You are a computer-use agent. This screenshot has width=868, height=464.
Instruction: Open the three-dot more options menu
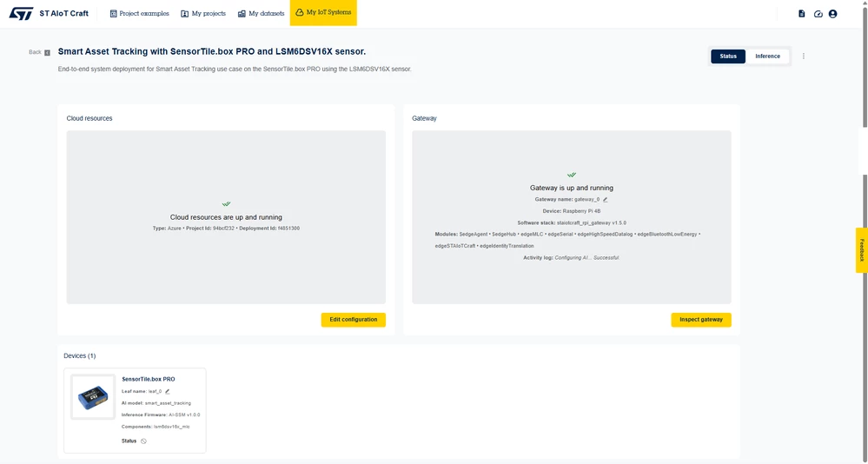point(804,56)
